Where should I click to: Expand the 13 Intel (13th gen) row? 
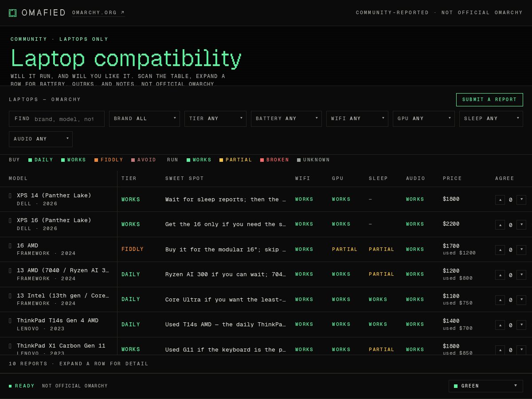pyautogui.click(x=10, y=296)
